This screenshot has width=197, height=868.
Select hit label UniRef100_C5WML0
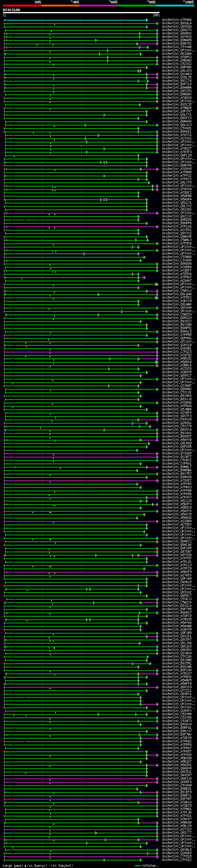tap(177, 240)
